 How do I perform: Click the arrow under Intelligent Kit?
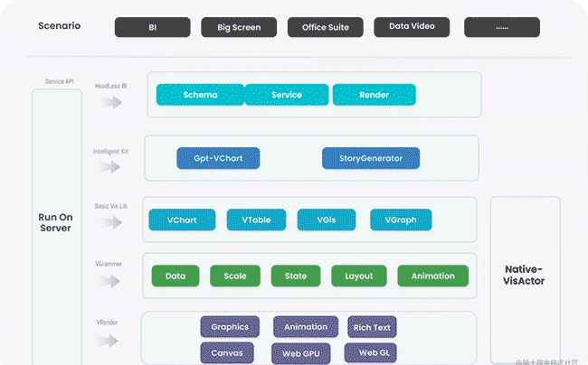coord(110,167)
